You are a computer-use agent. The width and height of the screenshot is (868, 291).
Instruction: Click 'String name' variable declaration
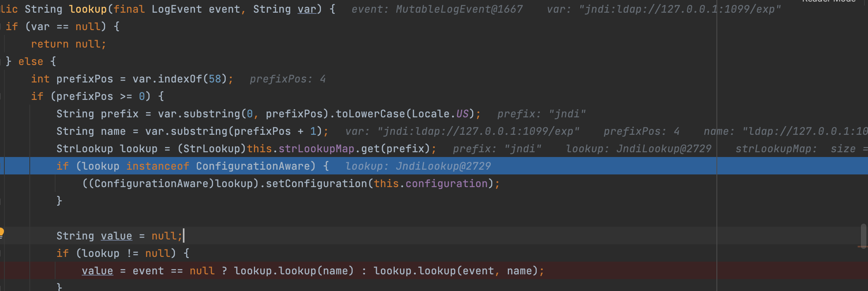(x=91, y=131)
